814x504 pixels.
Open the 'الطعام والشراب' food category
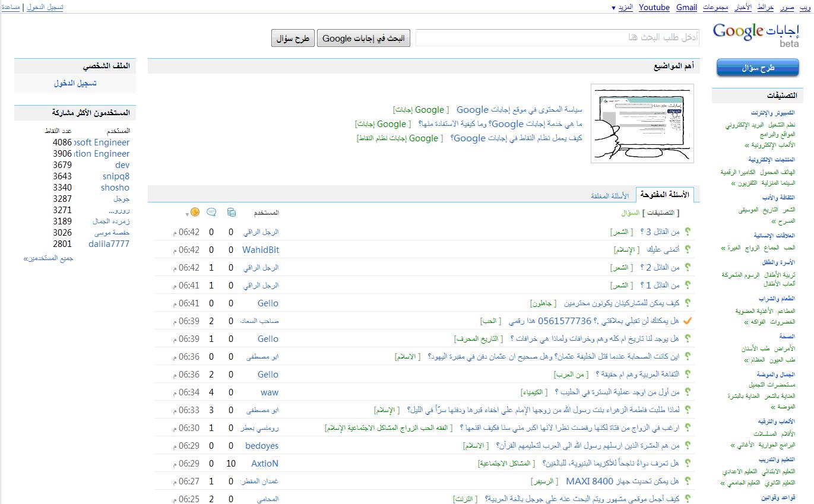[777, 299]
